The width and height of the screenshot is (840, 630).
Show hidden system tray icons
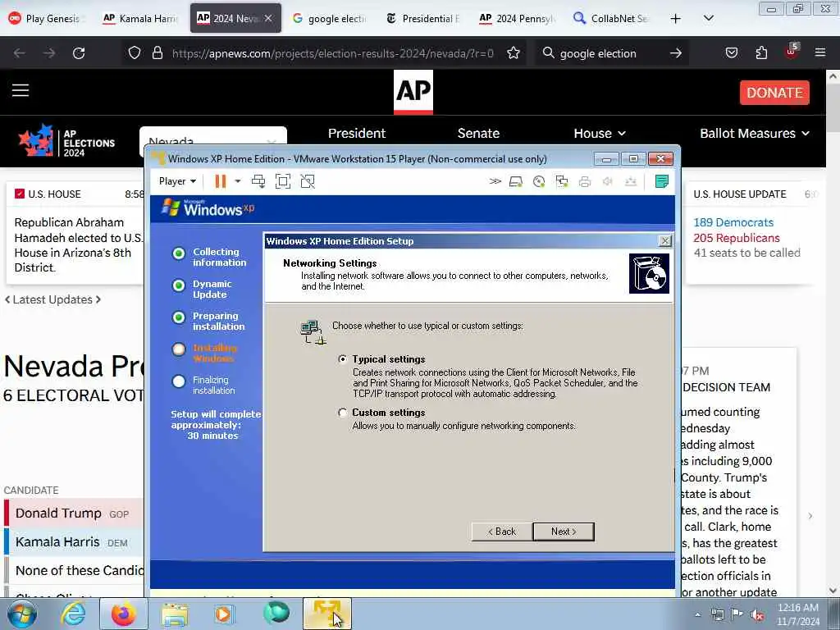(x=697, y=614)
